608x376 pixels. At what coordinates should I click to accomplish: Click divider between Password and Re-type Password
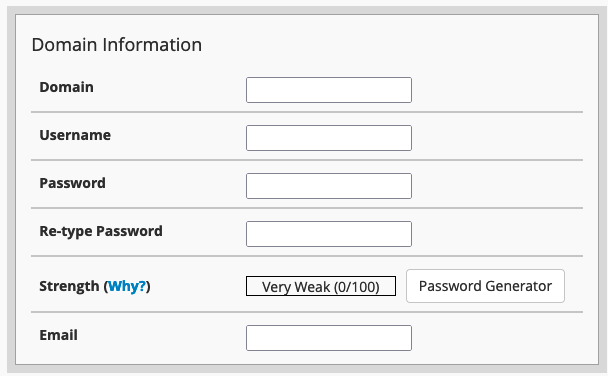coord(307,208)
